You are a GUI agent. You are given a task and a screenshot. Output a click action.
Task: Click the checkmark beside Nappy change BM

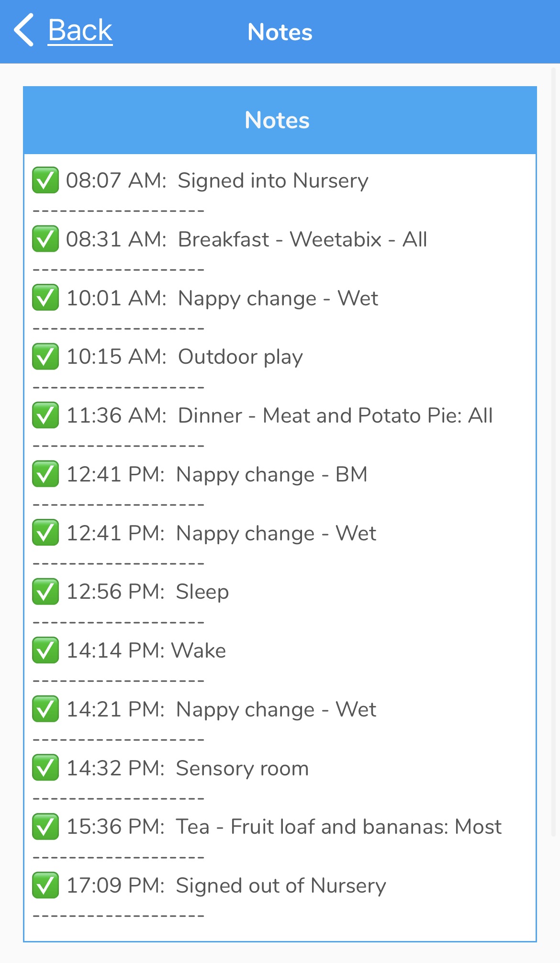[x=45, y=474]
